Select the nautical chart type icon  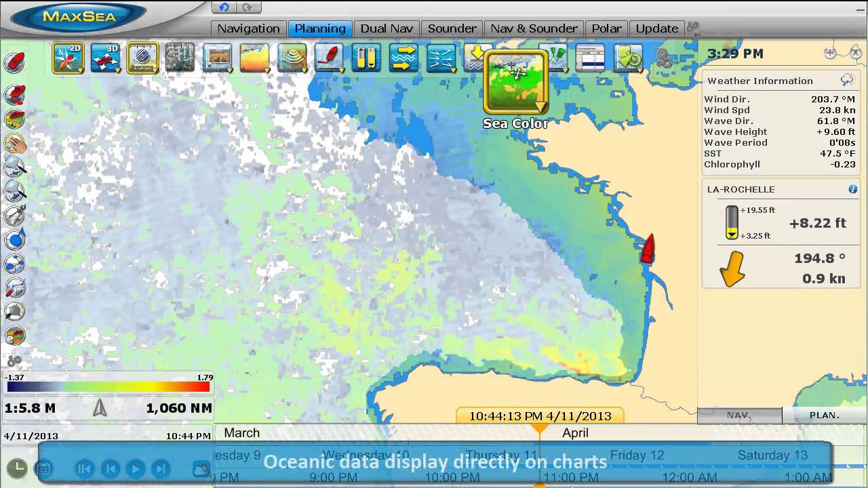[x=142, y=58]
